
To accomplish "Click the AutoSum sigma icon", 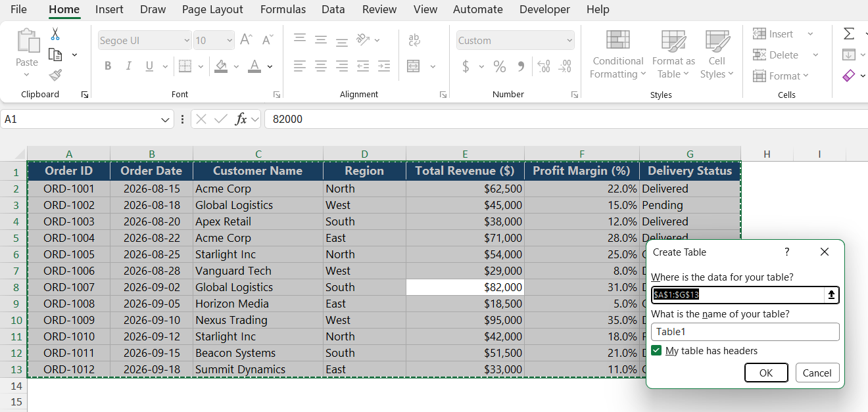I will [x=849, y=34].
